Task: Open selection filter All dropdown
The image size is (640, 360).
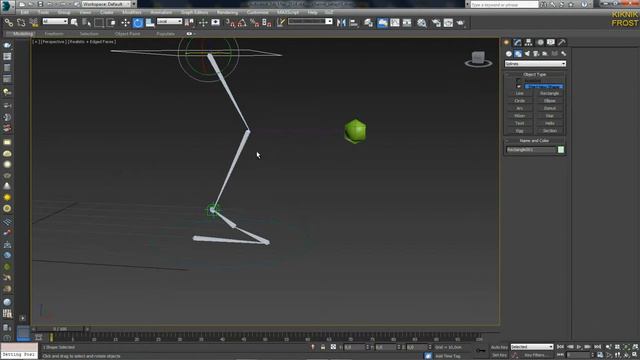Action: pyautogui.click(x=55, y=21)
